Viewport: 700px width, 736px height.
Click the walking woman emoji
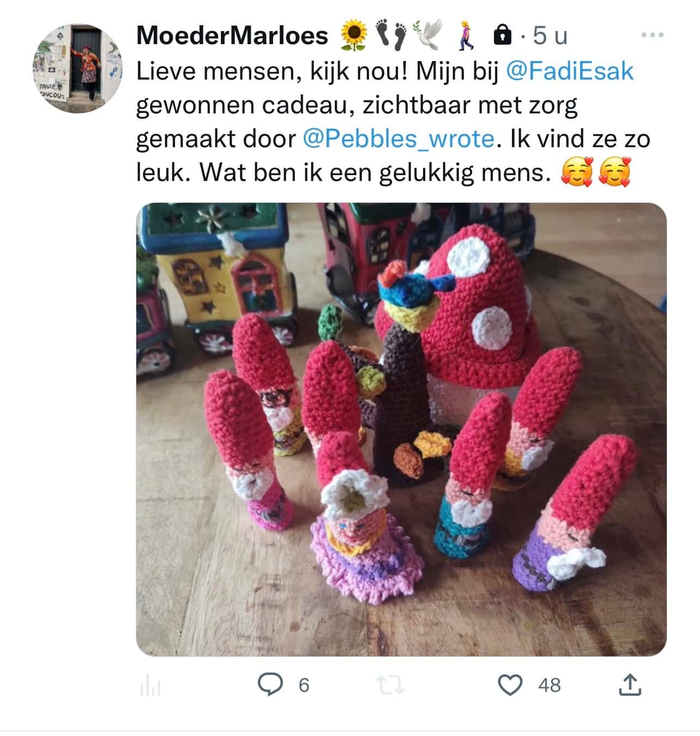[467, 35]
